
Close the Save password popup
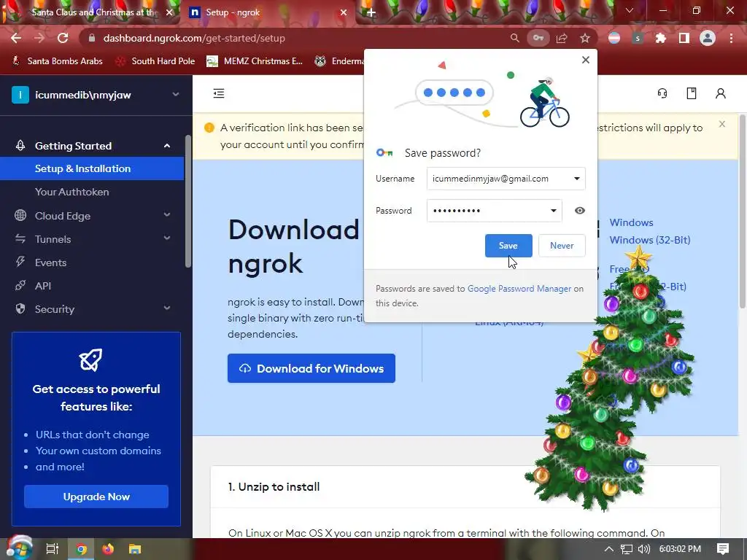(586, 60)
